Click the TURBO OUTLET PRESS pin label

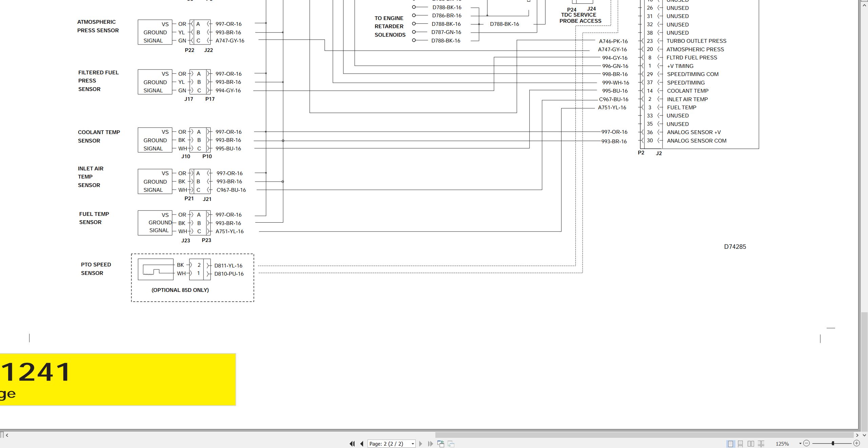click(696, 41)
